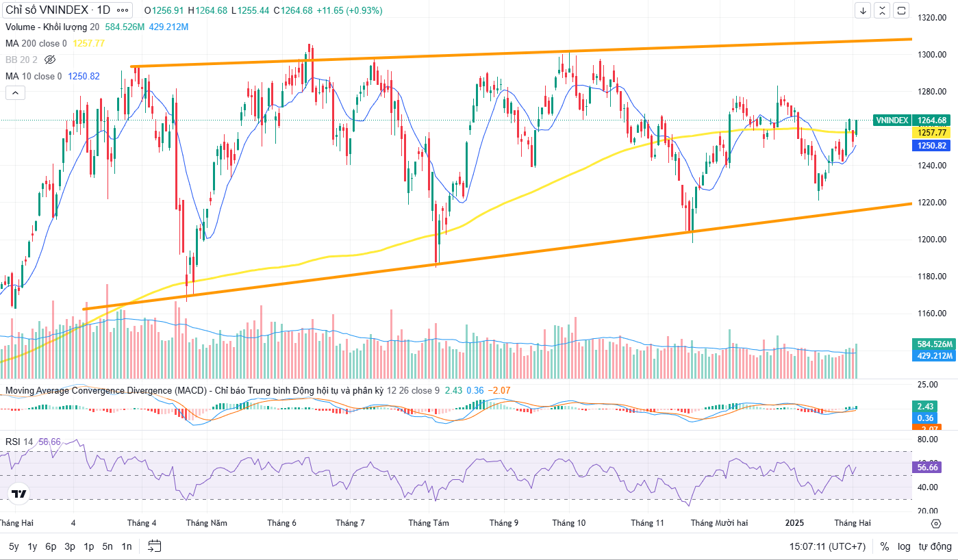This screenshot has width=958, height=560.
Task: Show the hidden BB 20 2 indicator
Action: pyautogui.click(x=49, y=60)
